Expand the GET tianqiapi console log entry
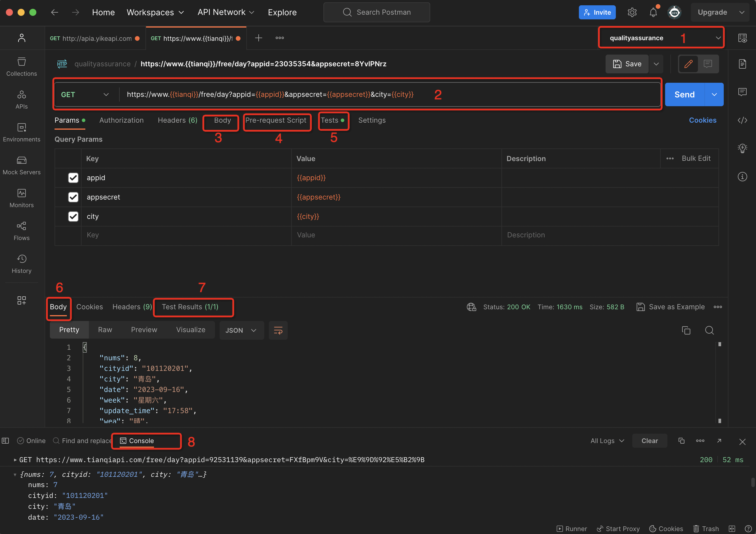This screenshot has height=534, width=756. click(15, 459)
